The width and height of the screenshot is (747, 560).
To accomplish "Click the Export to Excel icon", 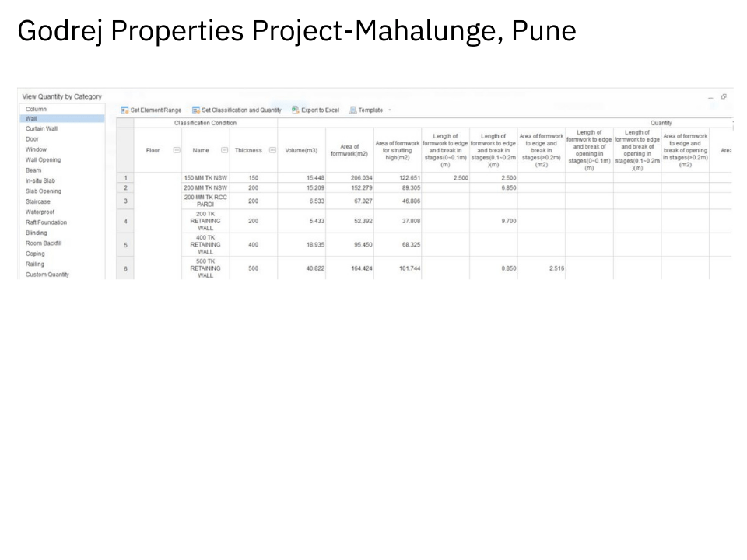I will click(296, 110).
